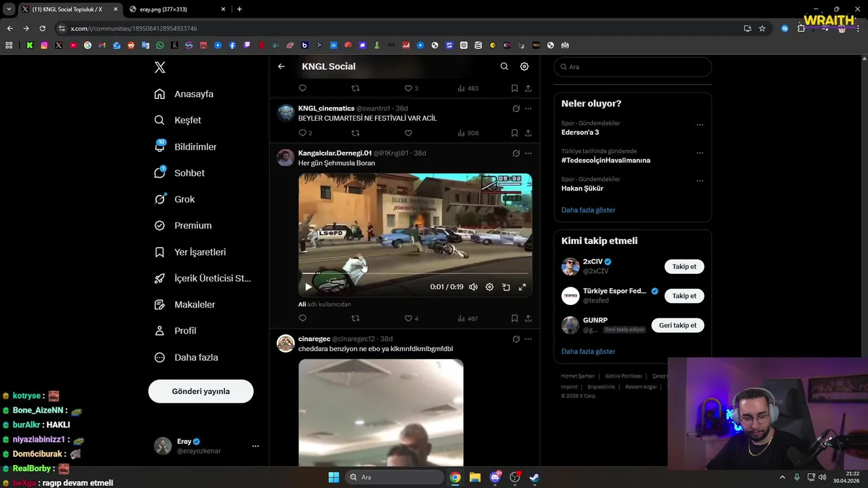Bookmark this page with star icon

(x=762, y=28)
